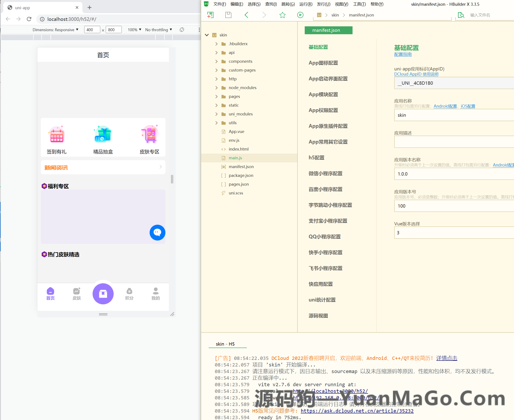
Task: Click the favorite star icon in HBuilder toolbar
Action: [x=282, y=15]
